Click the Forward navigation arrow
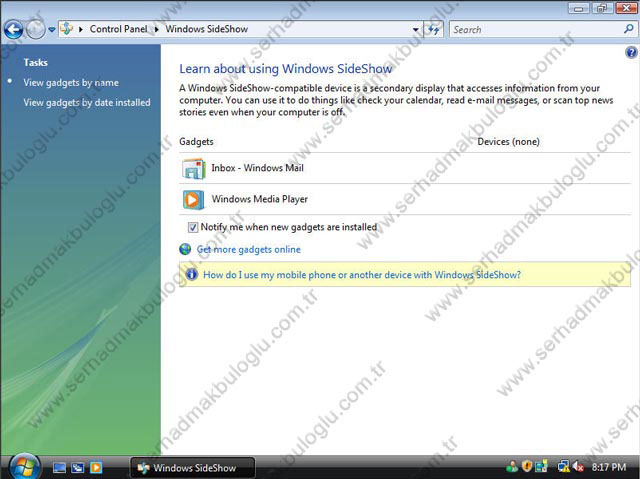 [36, 29]
